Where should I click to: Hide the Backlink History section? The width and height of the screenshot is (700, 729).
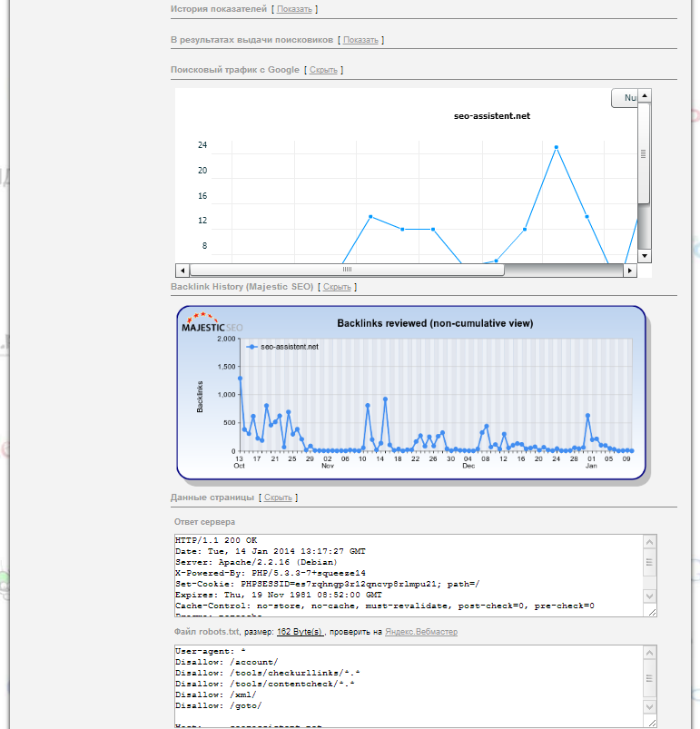pos(337,287)
